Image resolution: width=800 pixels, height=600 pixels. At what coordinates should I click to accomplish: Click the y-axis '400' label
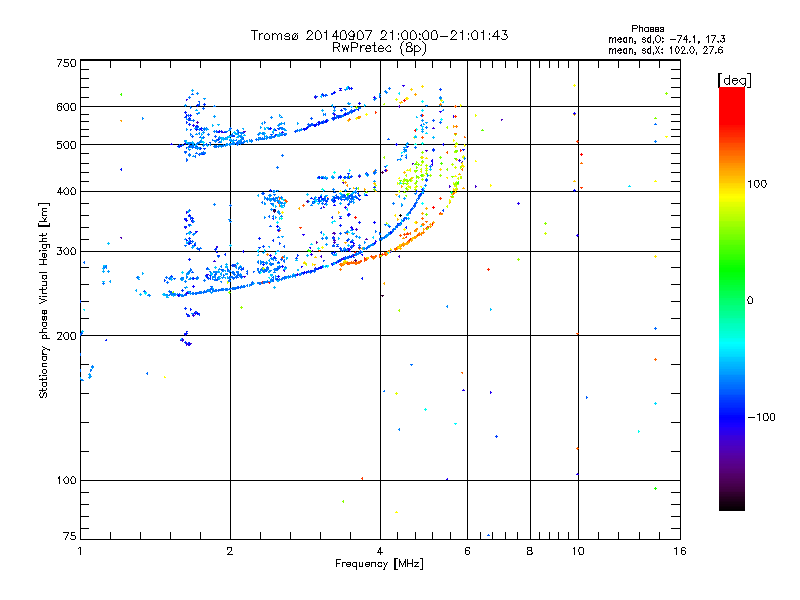[66, 191]
